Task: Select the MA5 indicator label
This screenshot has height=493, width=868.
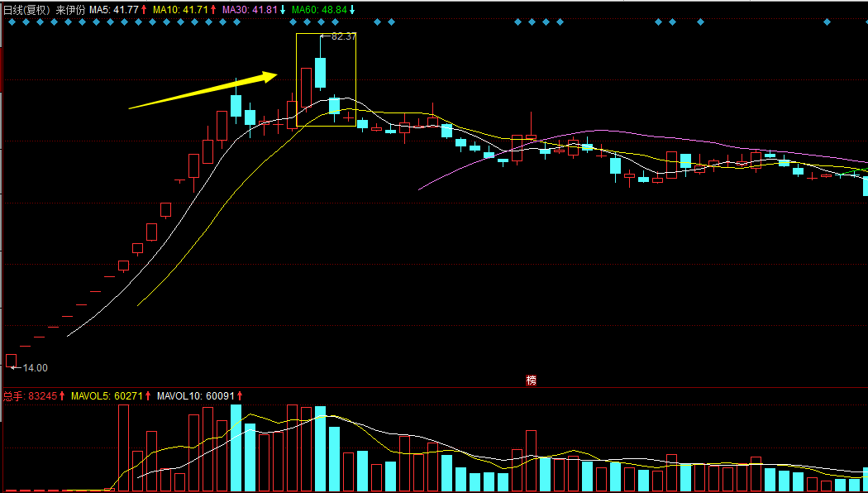Action: tap(99, 10)
